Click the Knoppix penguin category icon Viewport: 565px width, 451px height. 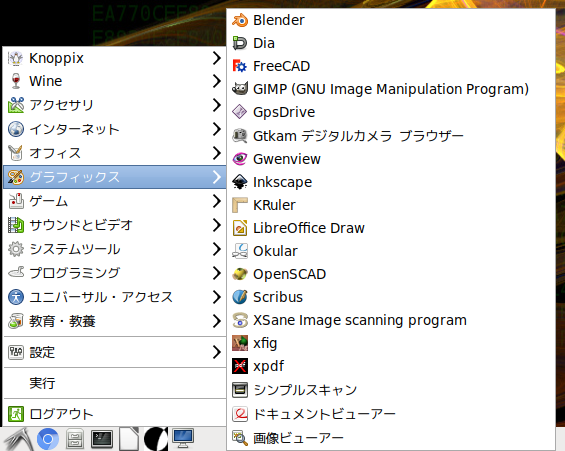16,58
